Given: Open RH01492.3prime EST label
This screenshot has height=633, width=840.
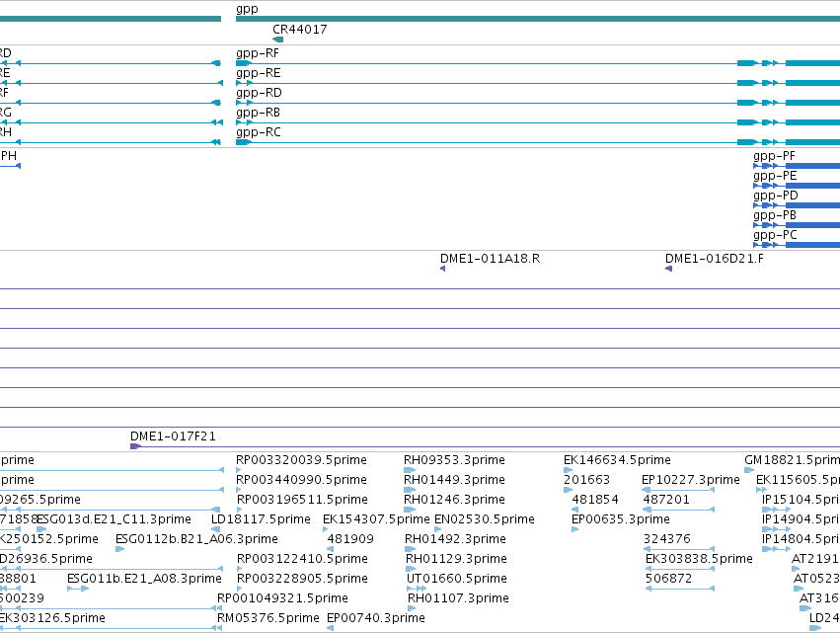Looking at the screenshot, I should (454, 539).
